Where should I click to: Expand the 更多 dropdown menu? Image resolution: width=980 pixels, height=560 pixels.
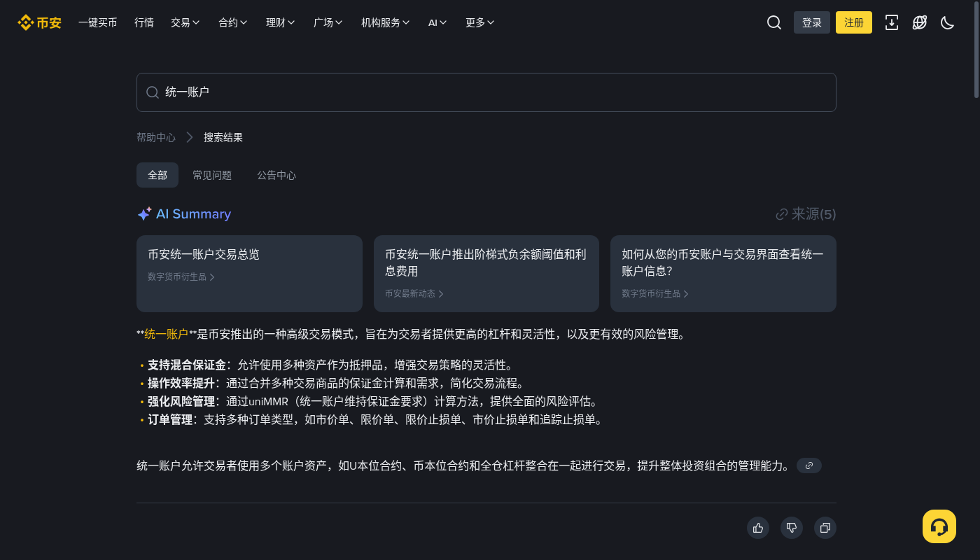tap(480, 22)
